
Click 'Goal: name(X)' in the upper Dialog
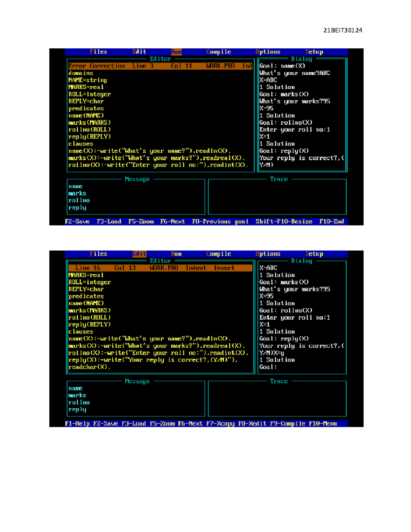click(282, 66)
